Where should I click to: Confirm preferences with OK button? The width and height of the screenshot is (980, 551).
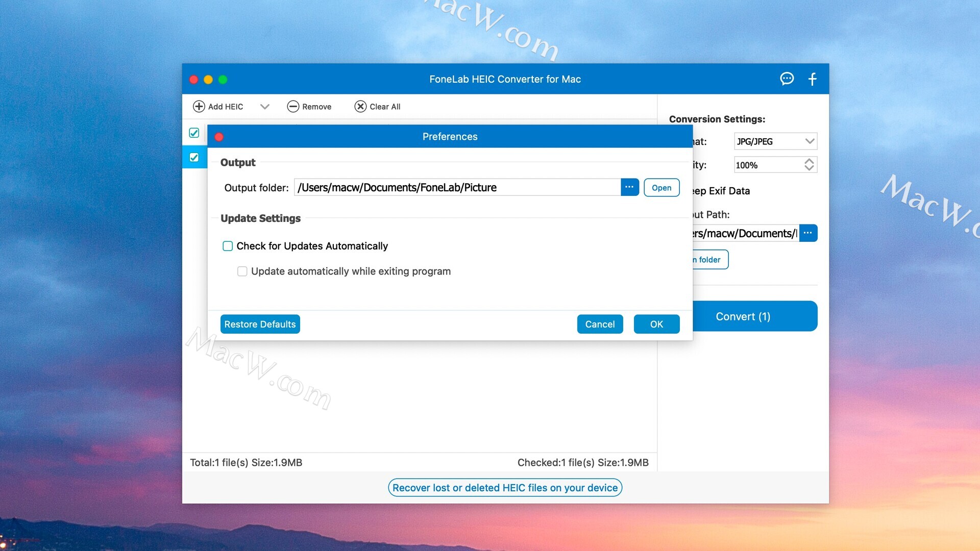pyautogui.click(x=656, y=324)
